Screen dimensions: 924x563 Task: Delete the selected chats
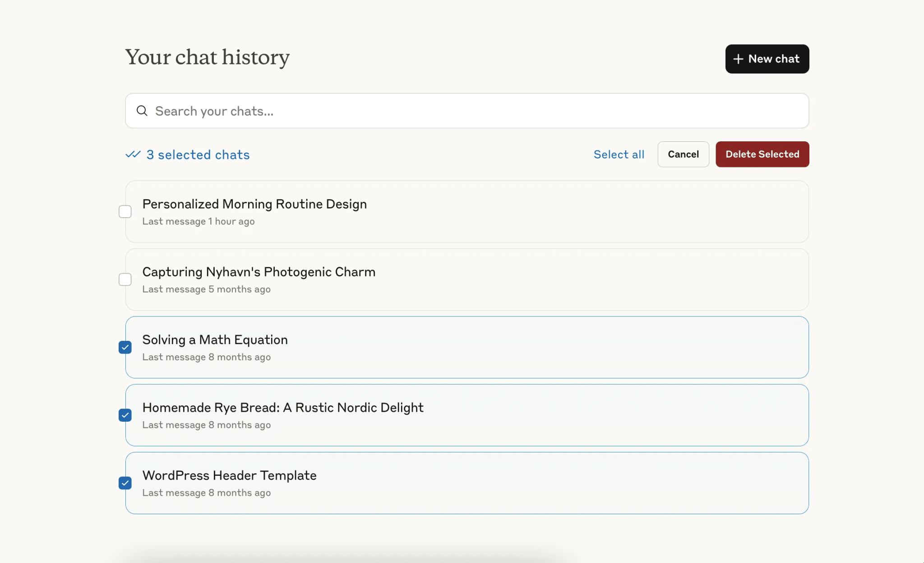point(762,154)
